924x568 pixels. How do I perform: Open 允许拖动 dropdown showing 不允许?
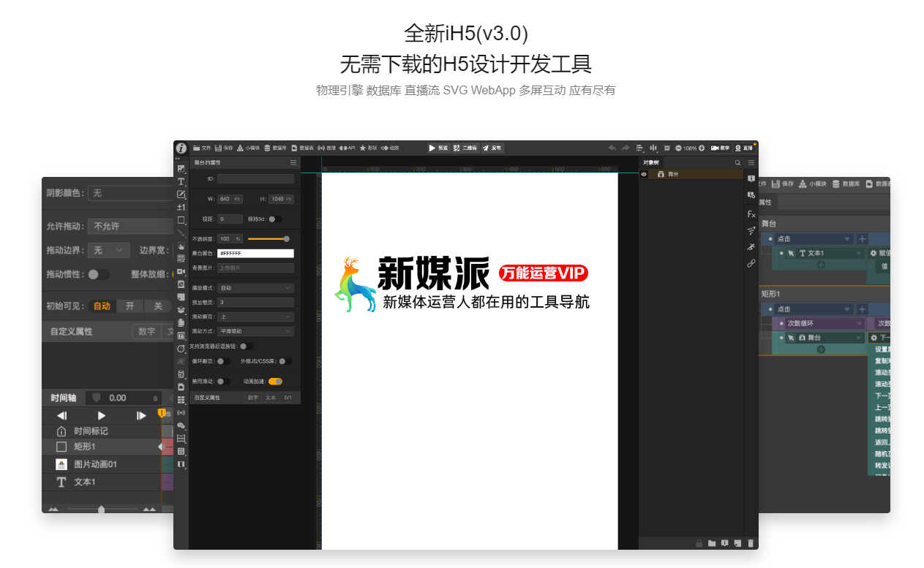coord(130,227)
